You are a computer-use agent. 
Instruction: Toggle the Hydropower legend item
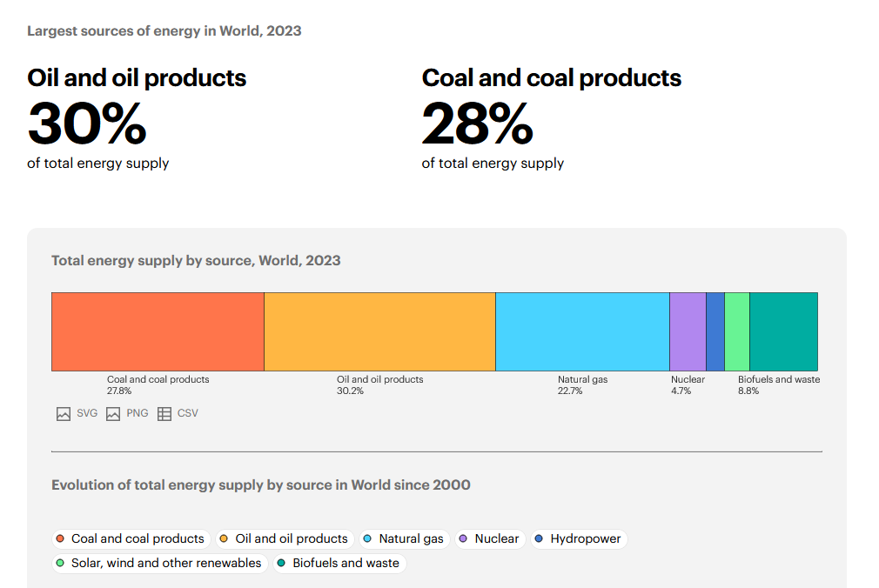pyautogui.click(x=578, y=539)
